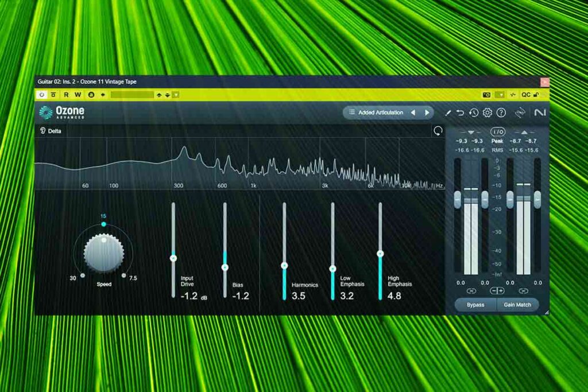Click the output left gain fader handle
Image resolution: width=588 pixels, height=392 pixels.
[510, 199]
